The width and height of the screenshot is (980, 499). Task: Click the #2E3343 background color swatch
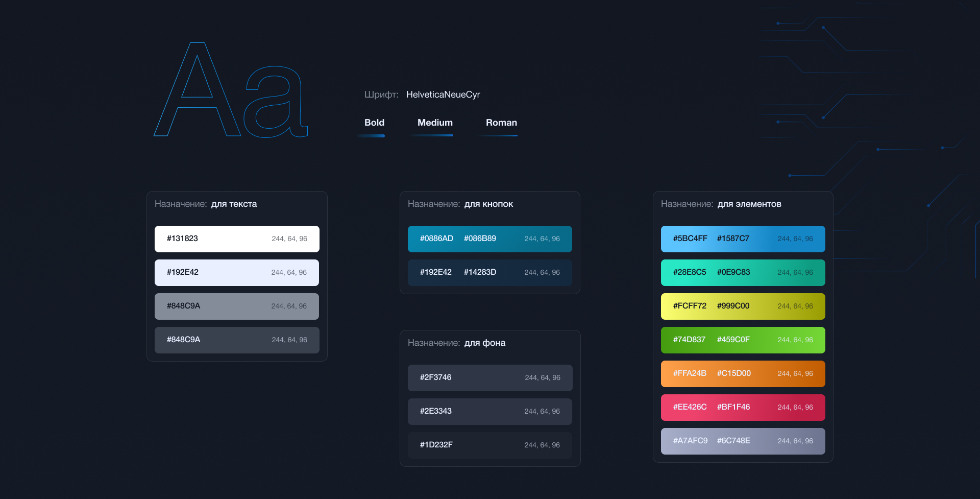coord(489,412)
